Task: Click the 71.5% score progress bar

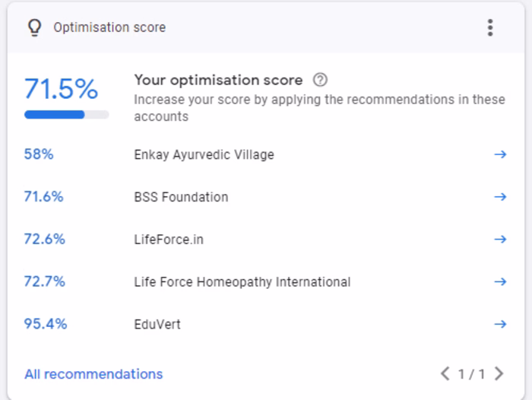Action: pos(66,115)
